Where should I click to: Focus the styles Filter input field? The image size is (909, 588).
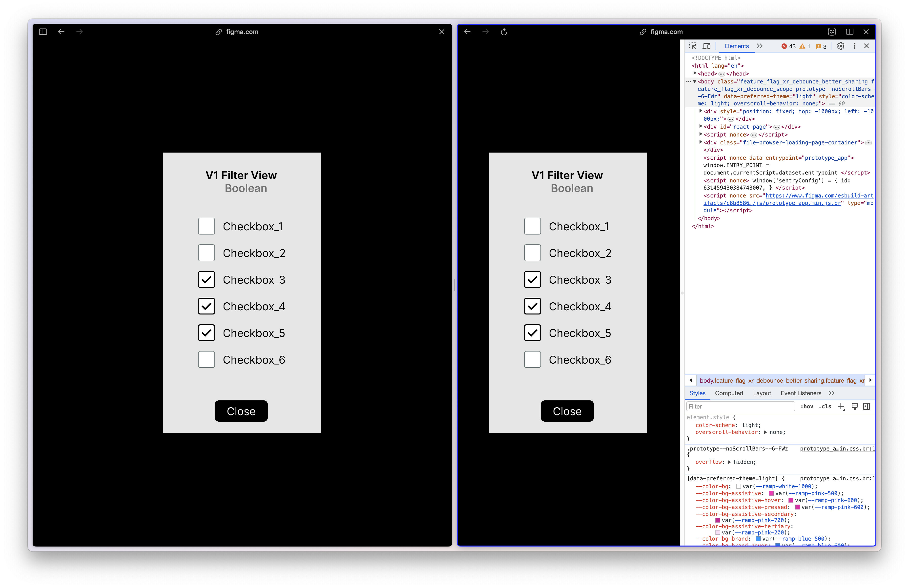pos(740,406)
